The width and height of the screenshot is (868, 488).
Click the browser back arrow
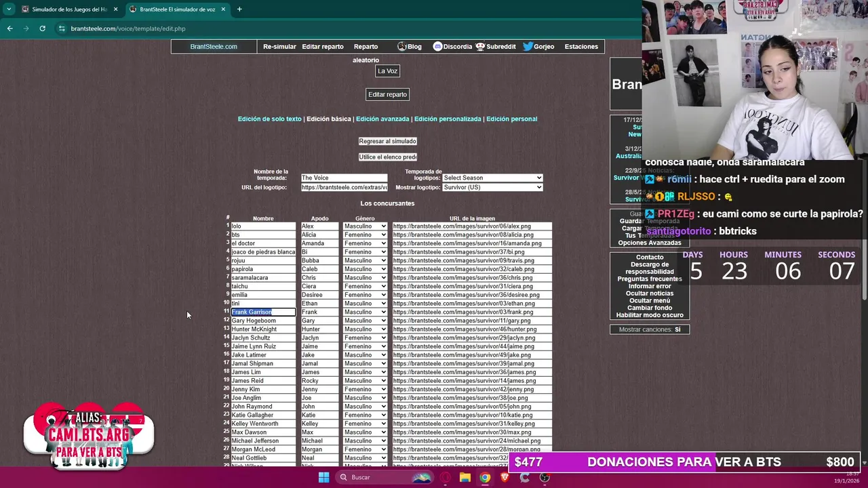coord(9,28)
